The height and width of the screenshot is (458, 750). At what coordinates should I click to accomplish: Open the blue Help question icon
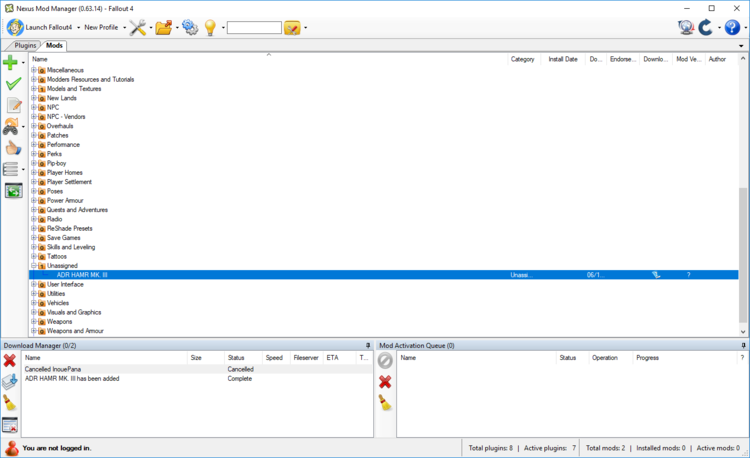tap(732, 27)
